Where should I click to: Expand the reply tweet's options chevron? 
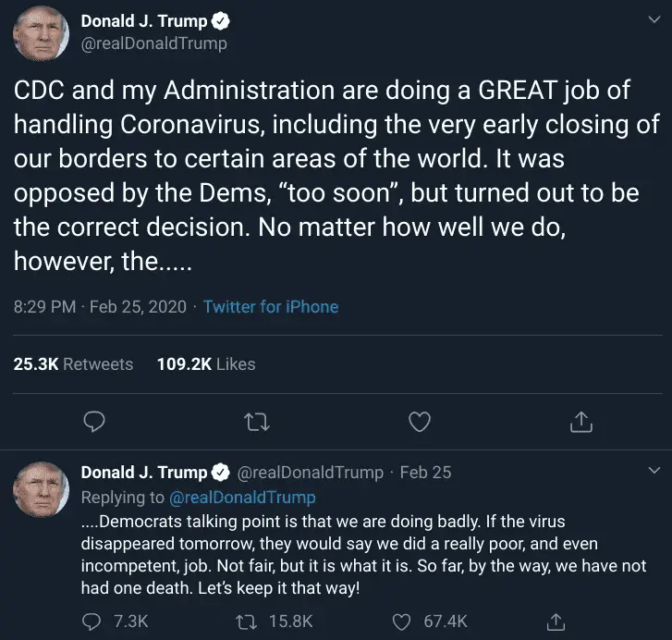point(655,472)
